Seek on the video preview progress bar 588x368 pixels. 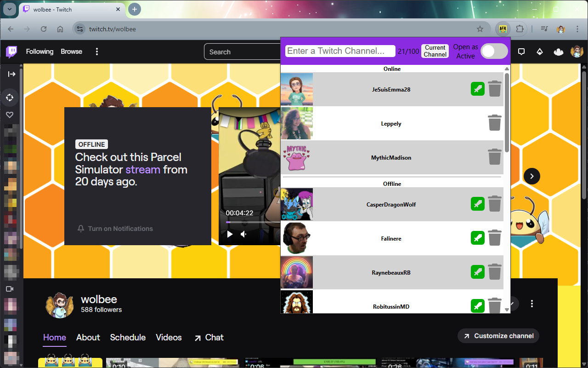[253, 222]
